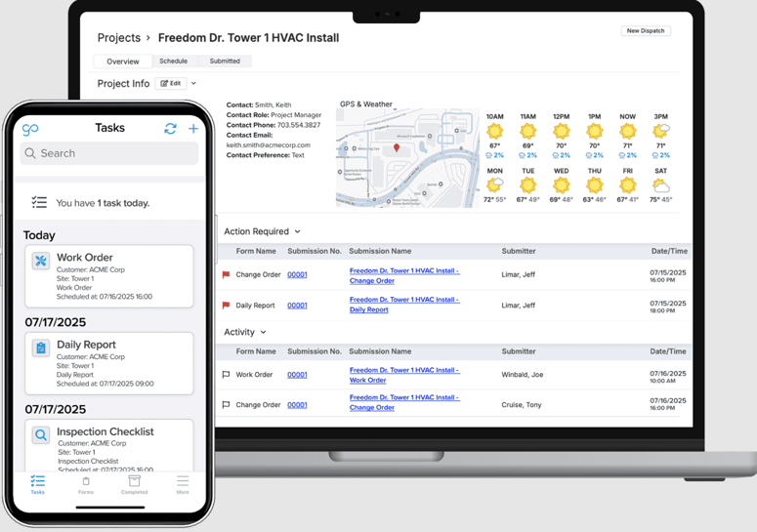Open the Work Order task card
The image size is (757, 532).
pyautogui.click(x=109, y=276)
